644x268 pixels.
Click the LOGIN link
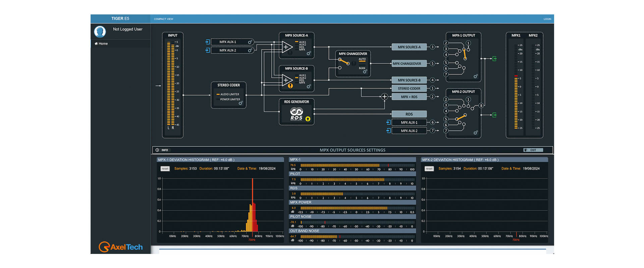(547, 19)
